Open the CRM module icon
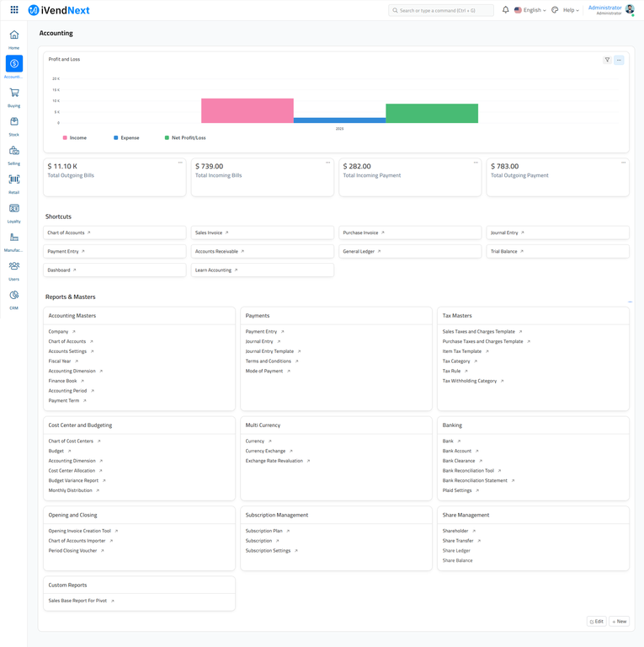Viewport: 644px width, 647px height. point(14,296)
